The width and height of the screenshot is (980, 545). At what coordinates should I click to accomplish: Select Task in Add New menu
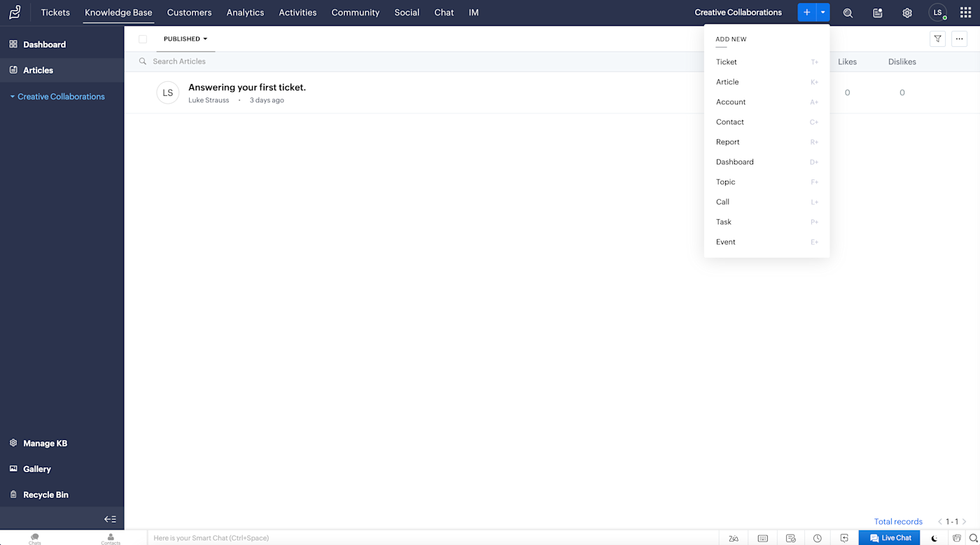coord(766,222)
